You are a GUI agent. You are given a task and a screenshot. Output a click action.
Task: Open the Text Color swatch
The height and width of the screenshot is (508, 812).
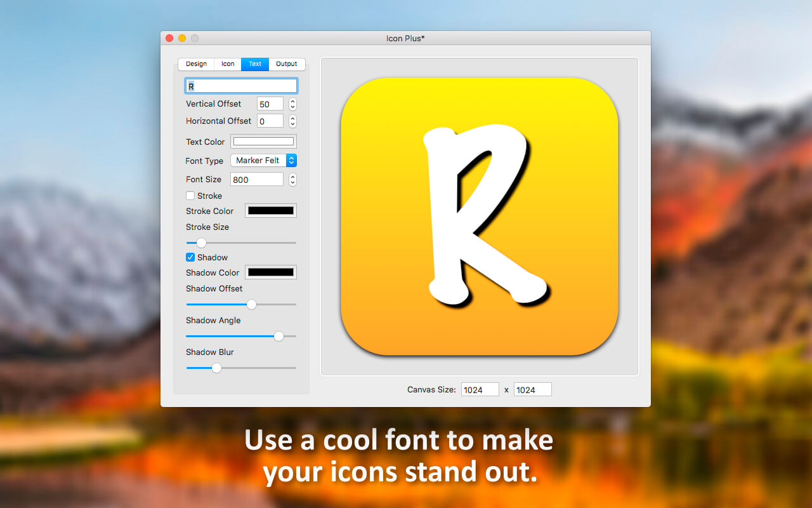[263, 142]
